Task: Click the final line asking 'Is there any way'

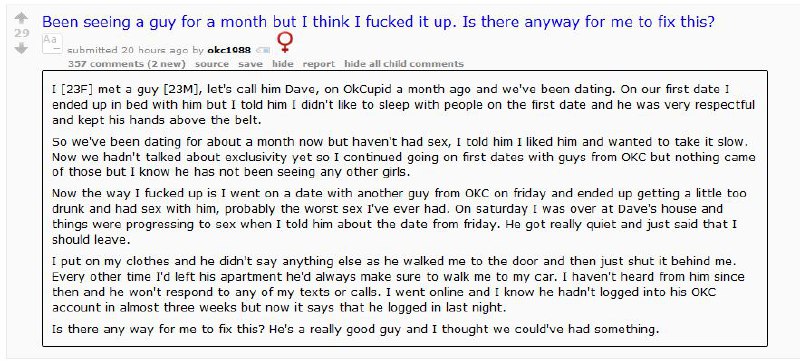Action: pos(356,329)
